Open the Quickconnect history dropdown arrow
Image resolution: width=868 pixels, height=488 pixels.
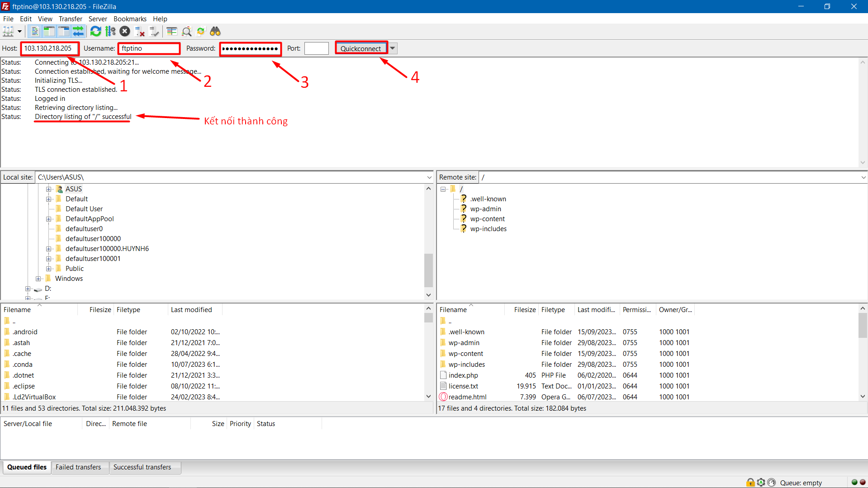click(x=393, y=48)
